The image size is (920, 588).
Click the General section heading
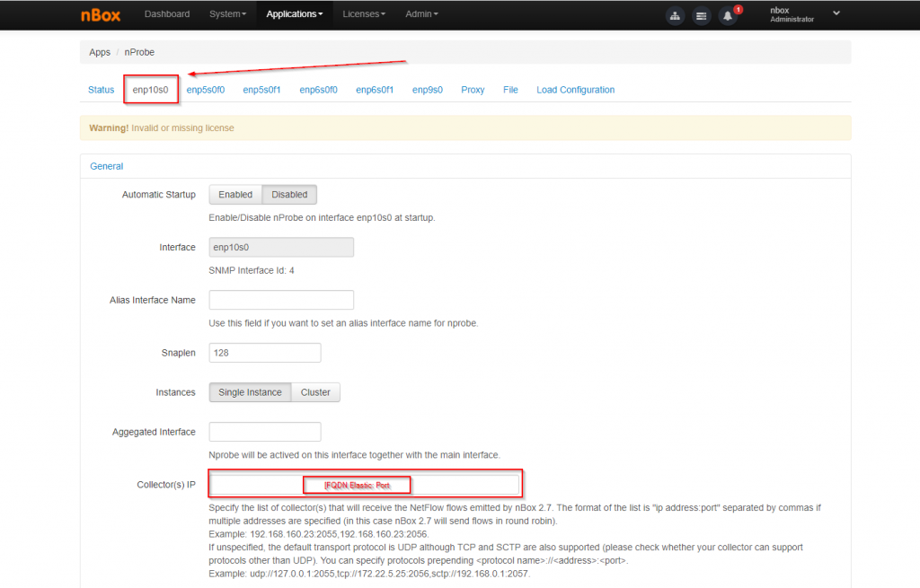click(x=107, y=166)
